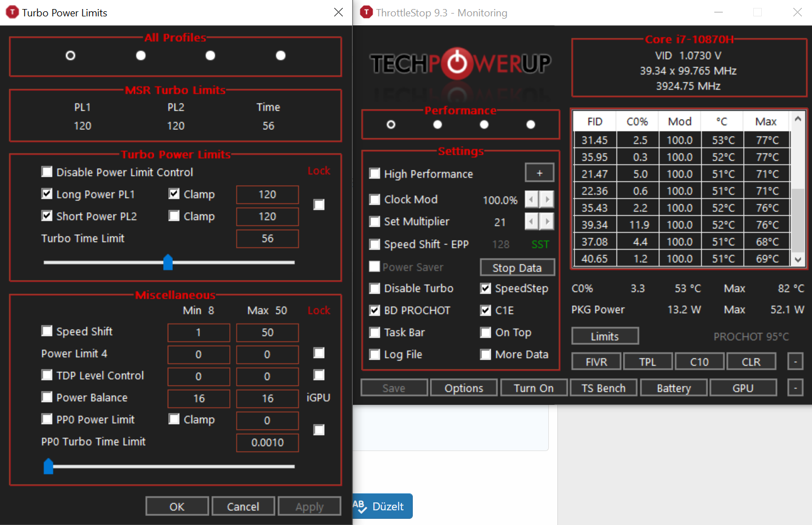The width and height of the screenshot is (812, 525).
Task: Click the plus button beside High Performance
Action: click(539, 173)
